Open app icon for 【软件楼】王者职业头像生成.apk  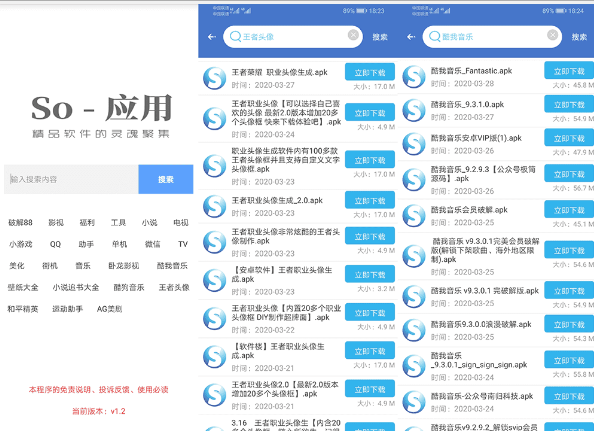[214, 357]
